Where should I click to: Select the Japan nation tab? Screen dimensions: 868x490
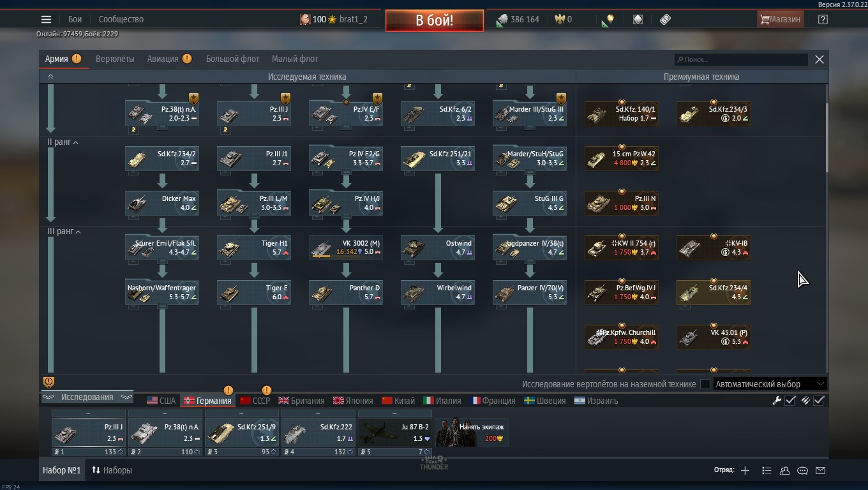(x=353, y=401)
